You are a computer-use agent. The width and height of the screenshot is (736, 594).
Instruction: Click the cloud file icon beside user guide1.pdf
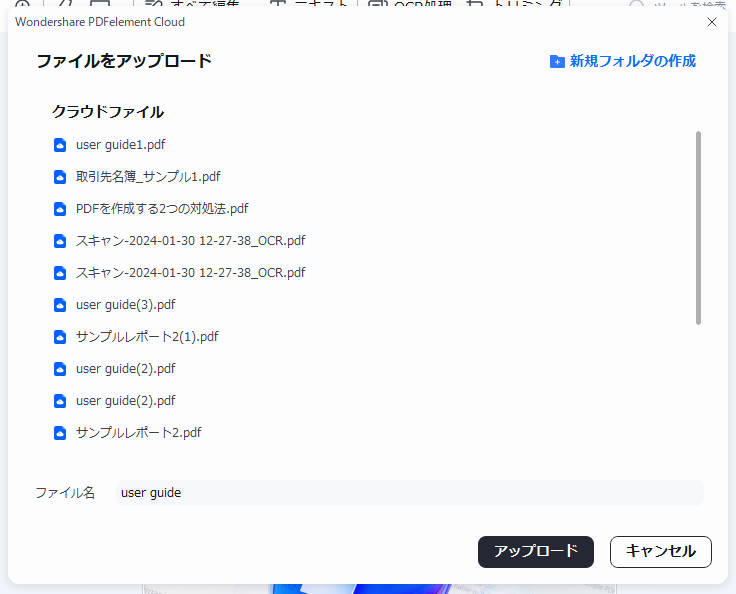pyautogui.click(x=60, y=145)
